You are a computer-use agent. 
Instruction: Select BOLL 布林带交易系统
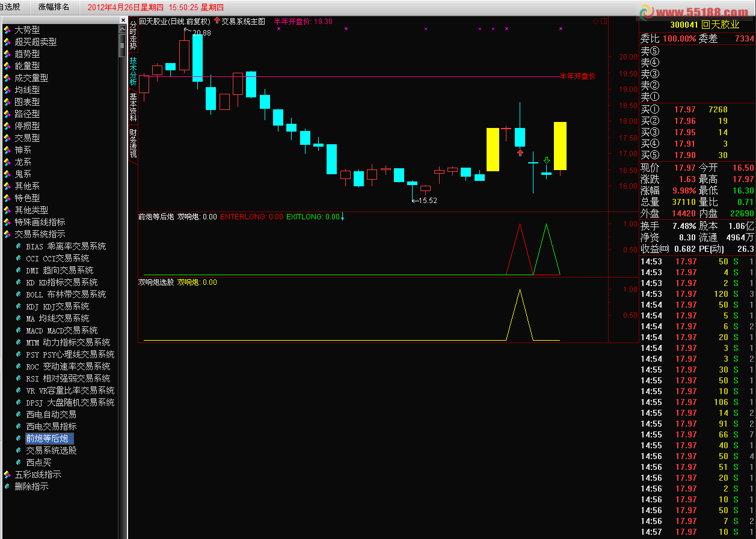(66, 294)
